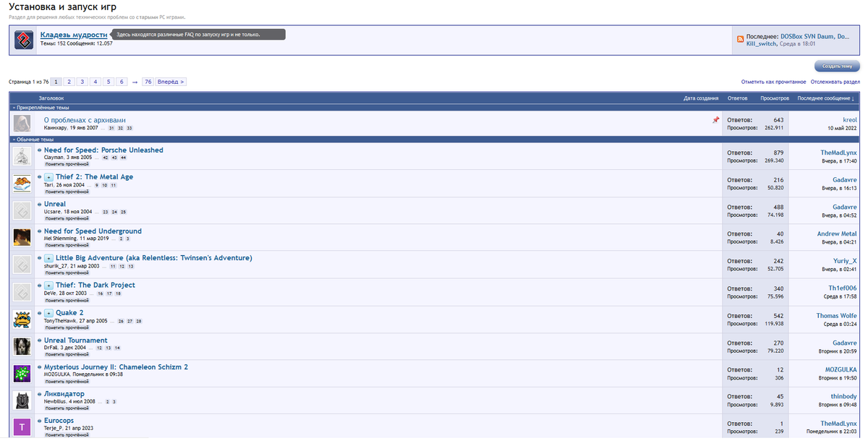
Task: Open page 33 of О проблемах с архивами
Action: point(129,128)
